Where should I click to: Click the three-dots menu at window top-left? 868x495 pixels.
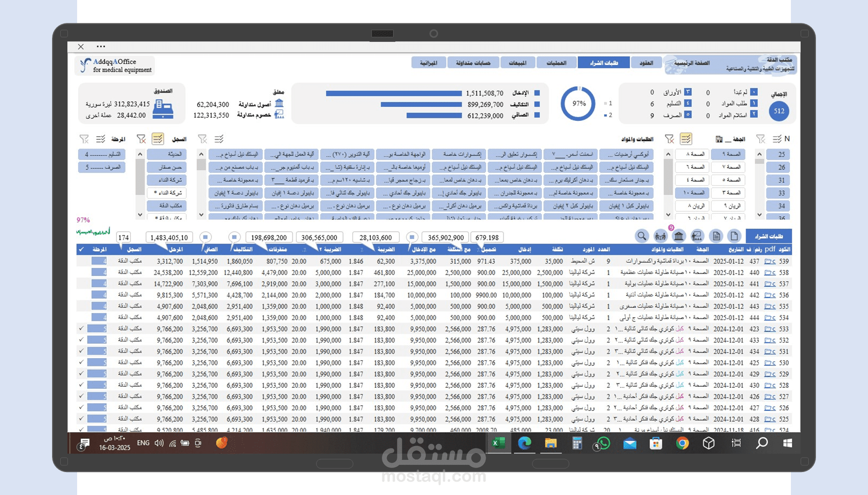(101, 46)
